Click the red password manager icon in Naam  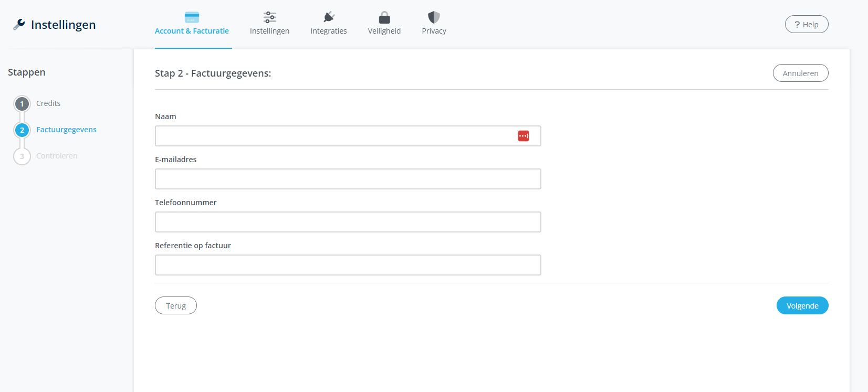[524, 136]
